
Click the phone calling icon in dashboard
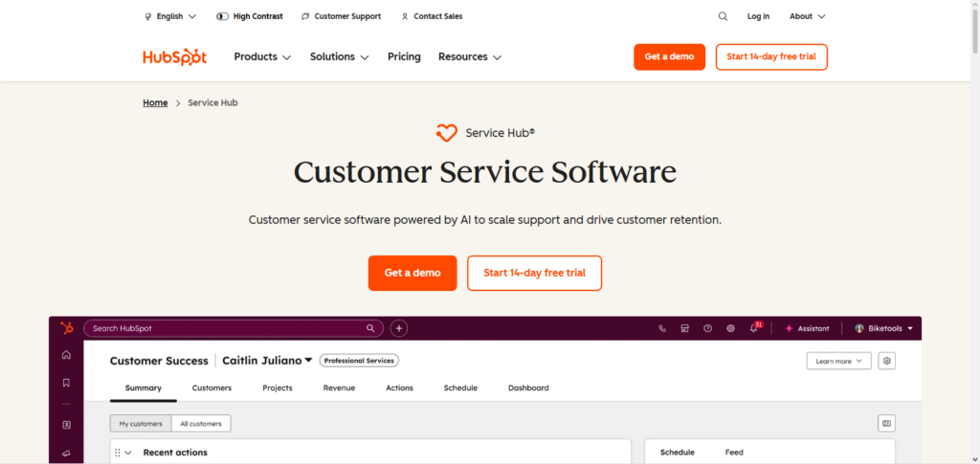(662, 328)
